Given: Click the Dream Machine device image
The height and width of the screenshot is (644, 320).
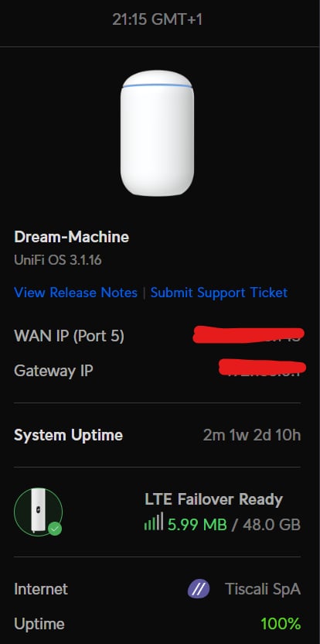Looking at the screenshot, I should pos(157,133).
